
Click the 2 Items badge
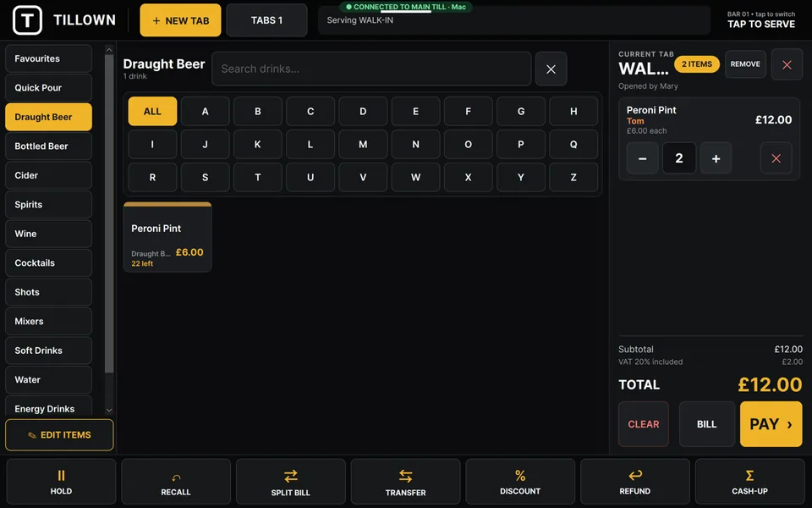click(696, 64)
